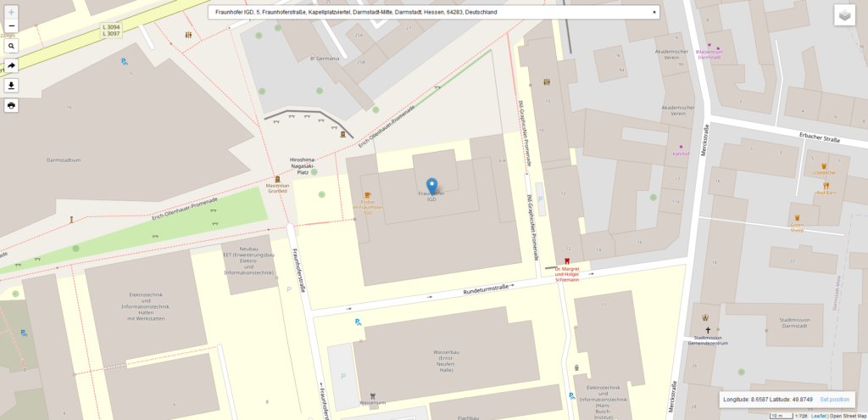Click the Darmstadtium building label
Image resolution: width=868 pixels, height=420 pixels.
tap(64, 160)
